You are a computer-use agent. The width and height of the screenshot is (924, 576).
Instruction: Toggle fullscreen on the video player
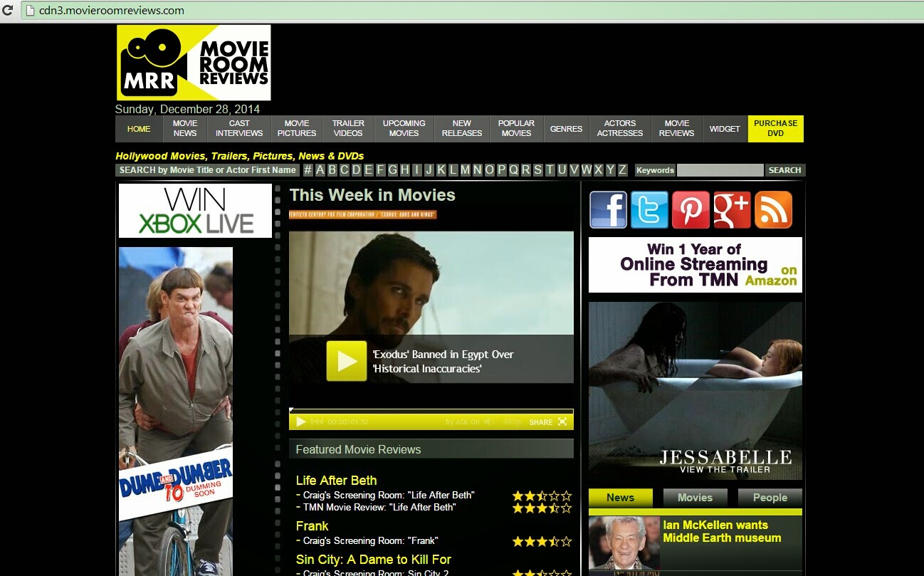coord(562,421)
